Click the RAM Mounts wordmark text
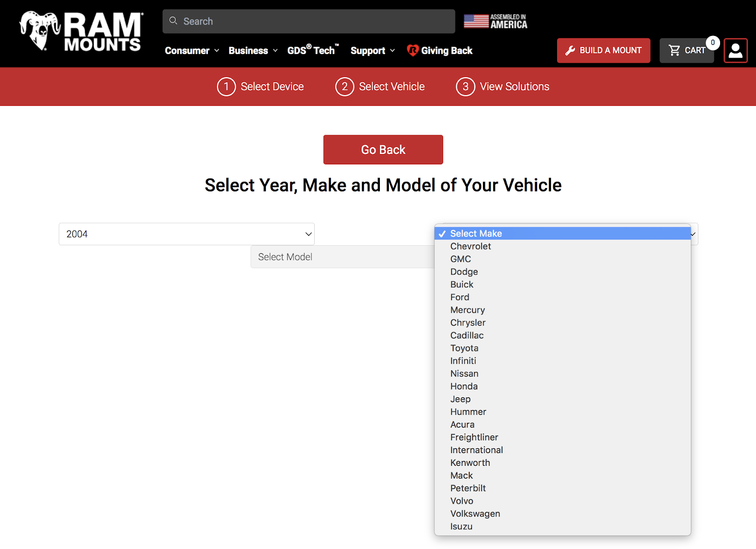Image resolution: width=756 pixels, height=549 pixels. [x=103, y=32]
